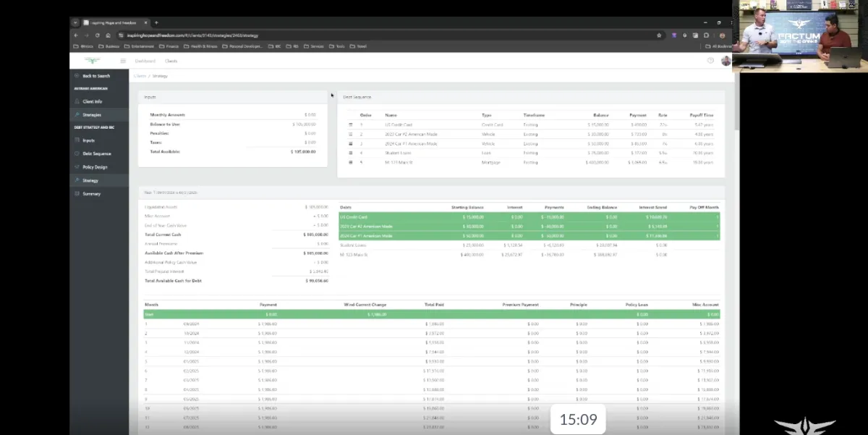The height and width of the screenshot is (435, 868).
Task: Open the Dashboard top nav item
Action: (x=145, y=61)
